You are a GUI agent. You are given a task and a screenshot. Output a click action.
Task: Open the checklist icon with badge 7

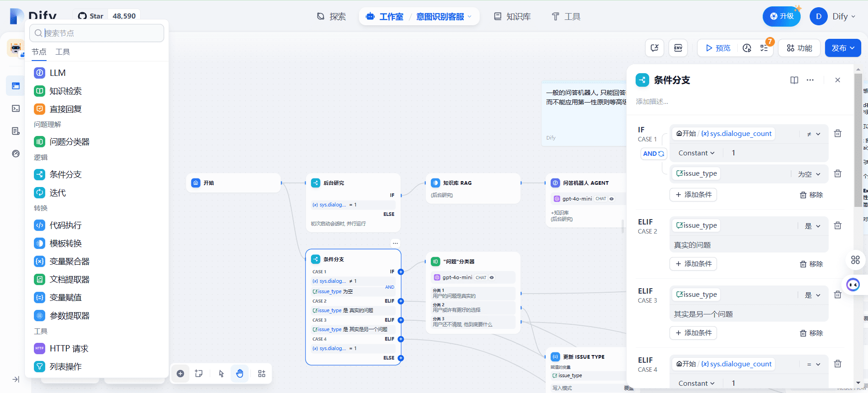pyautogui.click(x=764, y=48)
